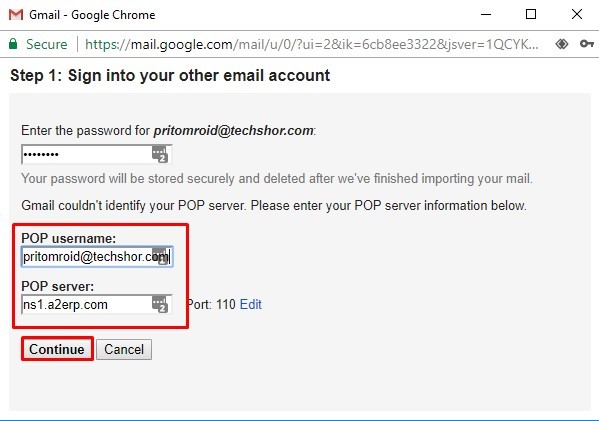
Task: Focus the POP username text field
Action: [x=97, y=257]
